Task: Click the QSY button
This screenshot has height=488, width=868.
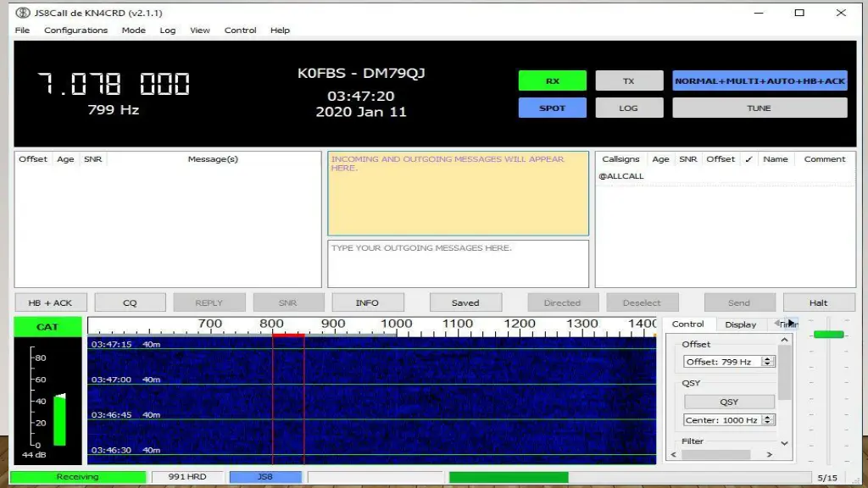Action: point(729,402)
